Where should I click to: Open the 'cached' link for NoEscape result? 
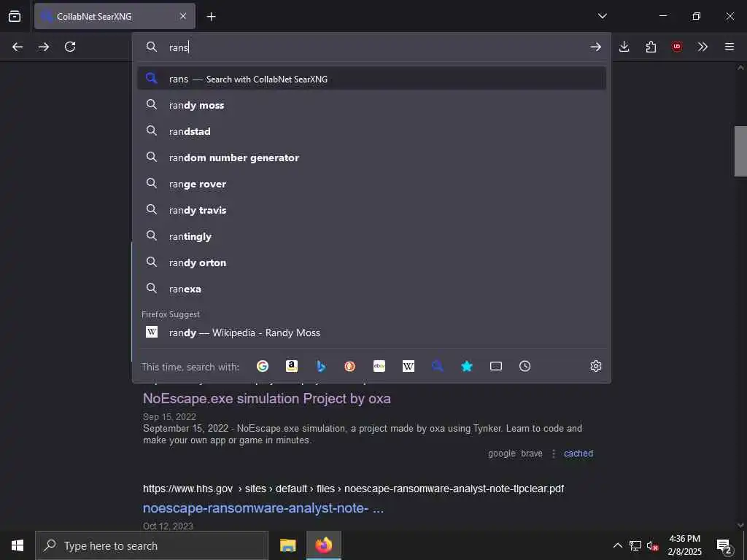point(578,454)
